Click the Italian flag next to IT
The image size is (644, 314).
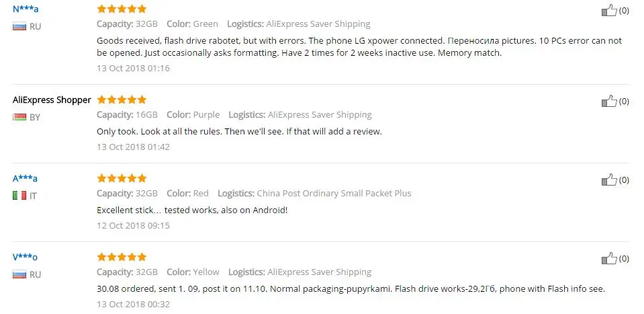pos(19,196)
